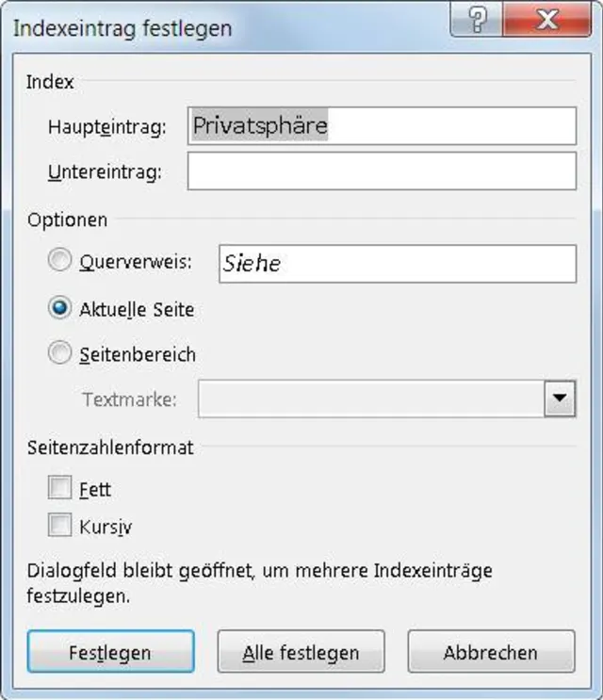This screenshot has height=700, width=603.
Task: Click the Alle festlegen button
Action: (x=301, y=652)
